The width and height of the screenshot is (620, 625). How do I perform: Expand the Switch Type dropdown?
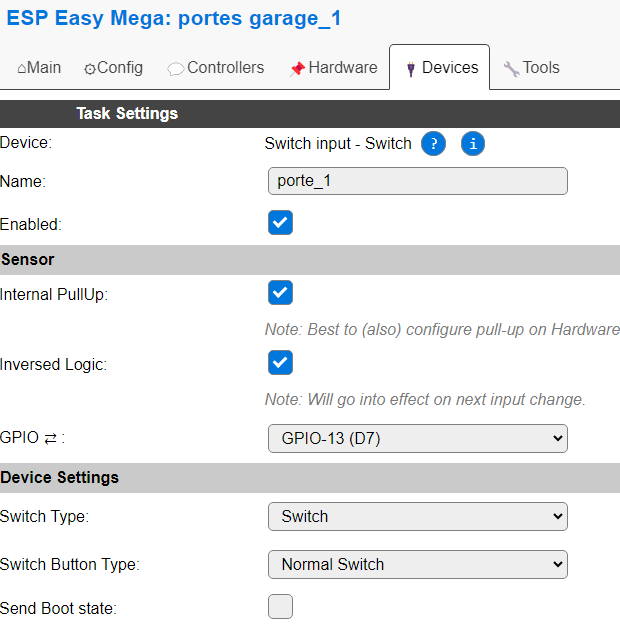coord(418,517)
